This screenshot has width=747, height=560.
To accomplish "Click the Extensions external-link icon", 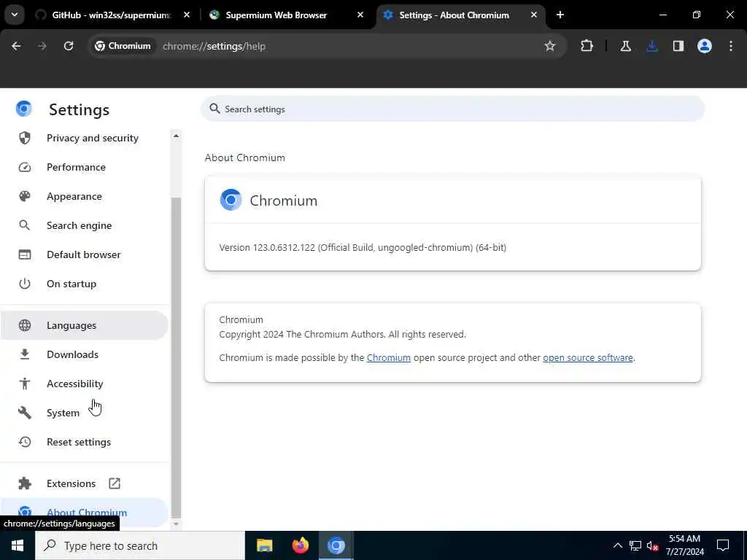I will click(115, 483).
